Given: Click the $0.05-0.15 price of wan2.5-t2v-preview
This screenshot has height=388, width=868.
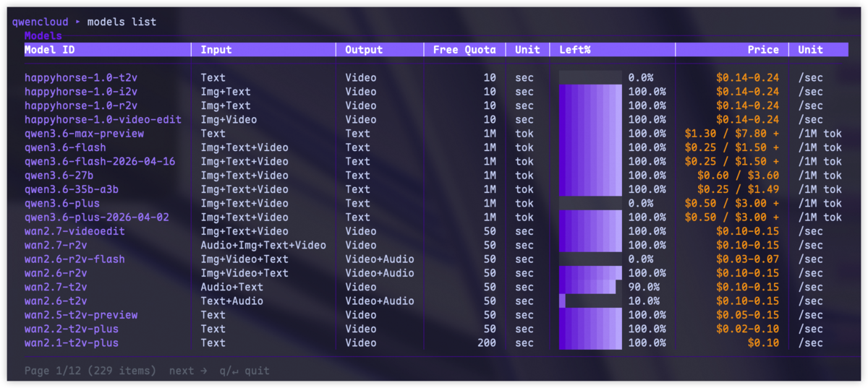Looking at the screenshot, I should click(748, 315).
